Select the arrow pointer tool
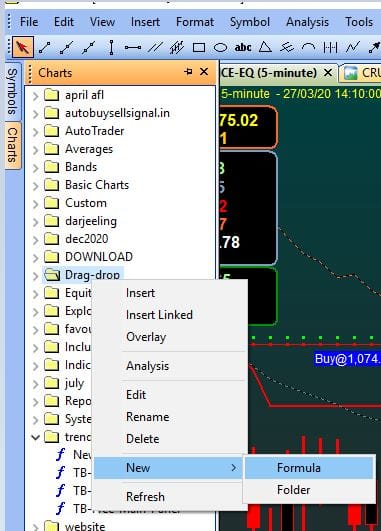Image resolution: width=381 pixels, height=531 pixels. tap(23, 47)
